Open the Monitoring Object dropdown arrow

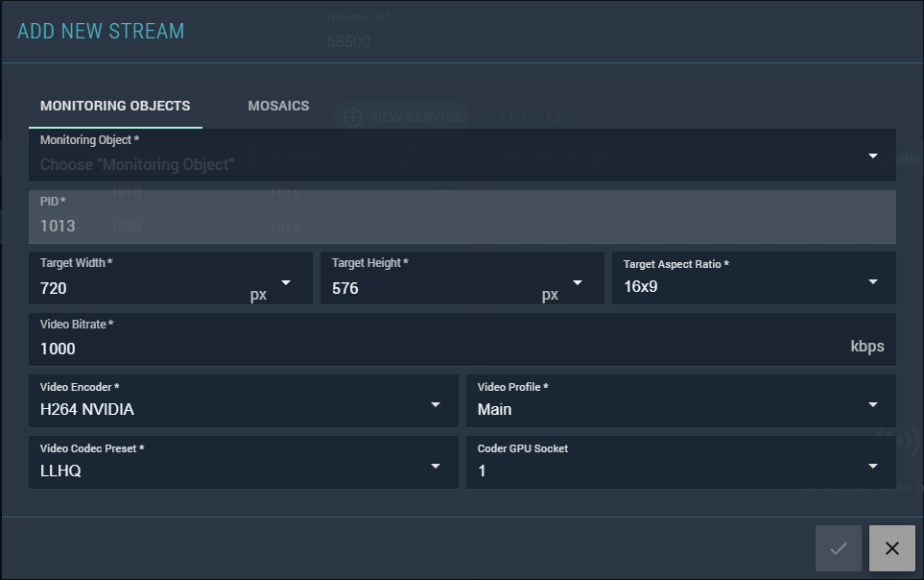872,156
